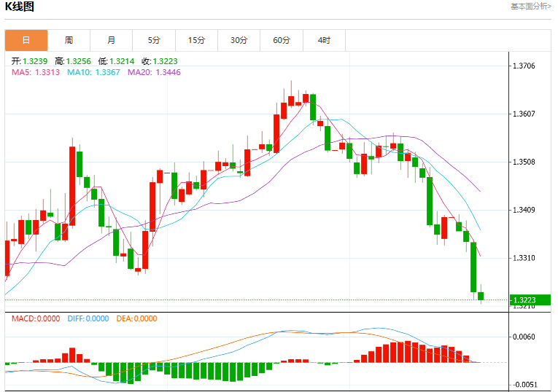Open the 15分 interval tab
Viewport: 558px width, 392px height.
[x=196, y=40]
